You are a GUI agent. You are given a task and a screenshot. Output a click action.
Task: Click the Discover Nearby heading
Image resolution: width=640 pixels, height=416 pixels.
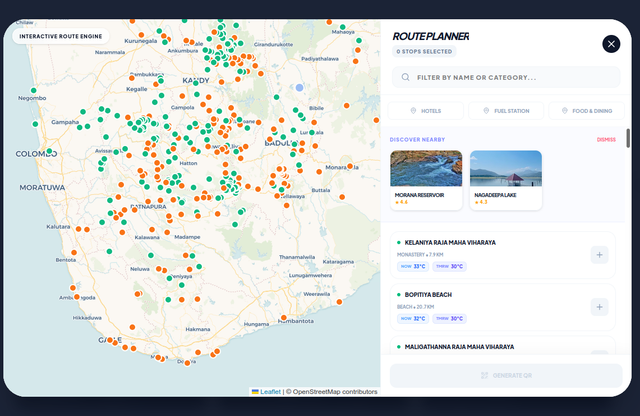[x=417, y=140]
